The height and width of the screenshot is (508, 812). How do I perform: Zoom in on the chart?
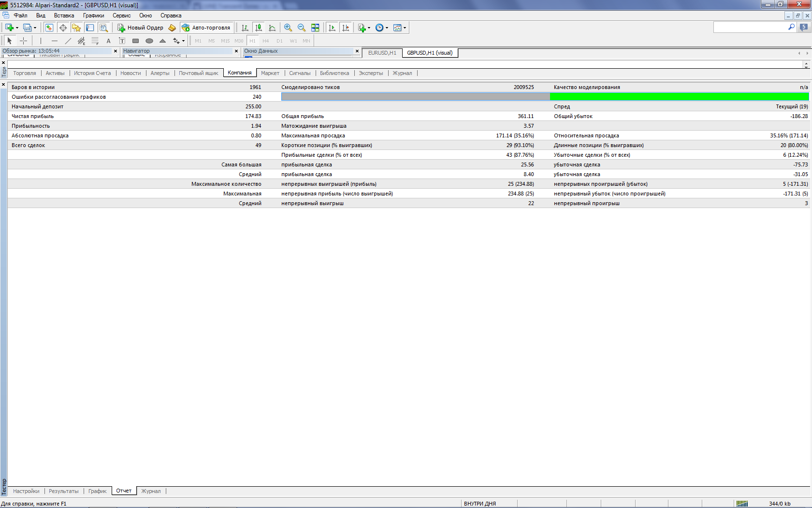point(288,28)
